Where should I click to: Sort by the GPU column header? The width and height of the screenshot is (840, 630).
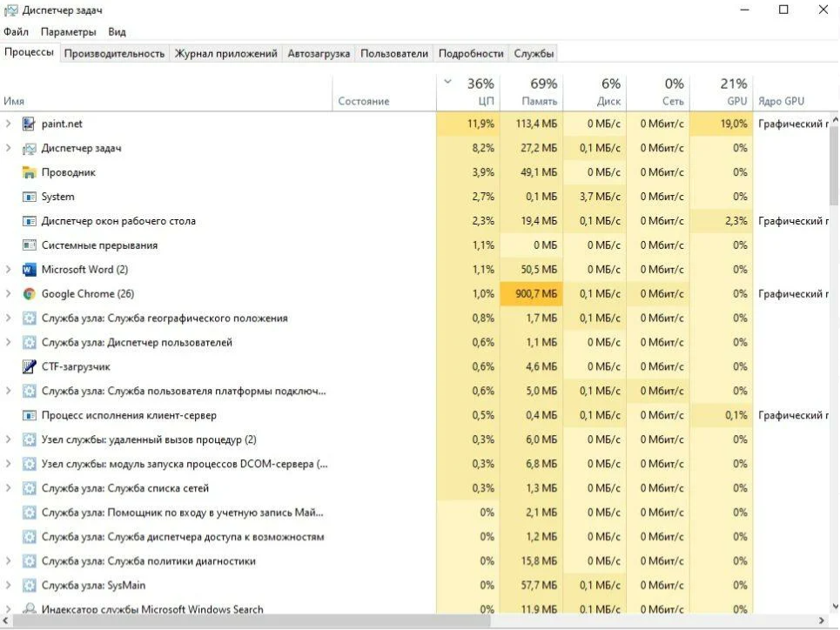(x=721, y=92)
